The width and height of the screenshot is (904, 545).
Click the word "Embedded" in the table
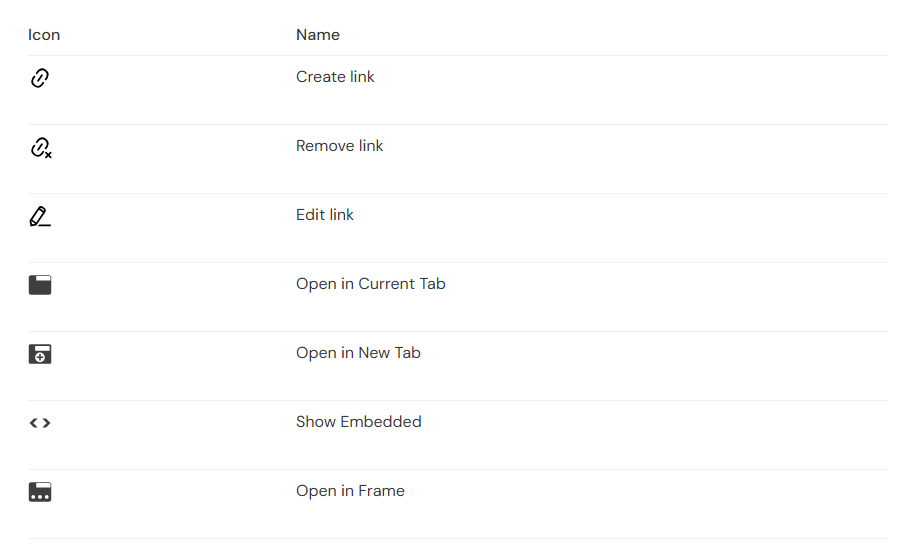tap(381, 422)
